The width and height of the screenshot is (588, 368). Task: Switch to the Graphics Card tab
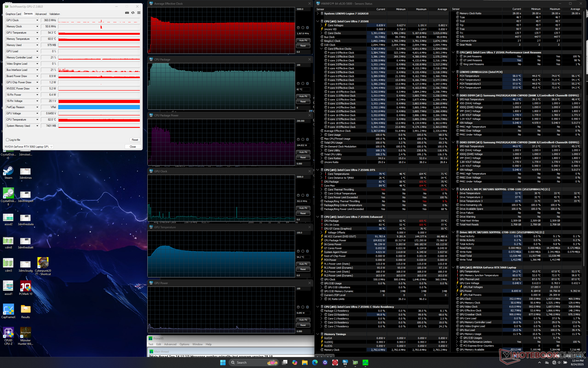13,14
